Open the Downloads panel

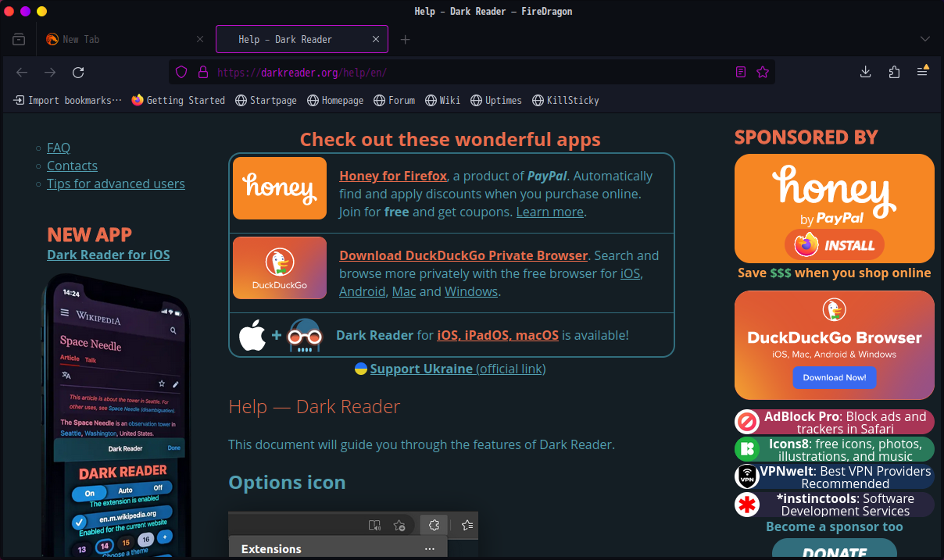tap(866, 73)
